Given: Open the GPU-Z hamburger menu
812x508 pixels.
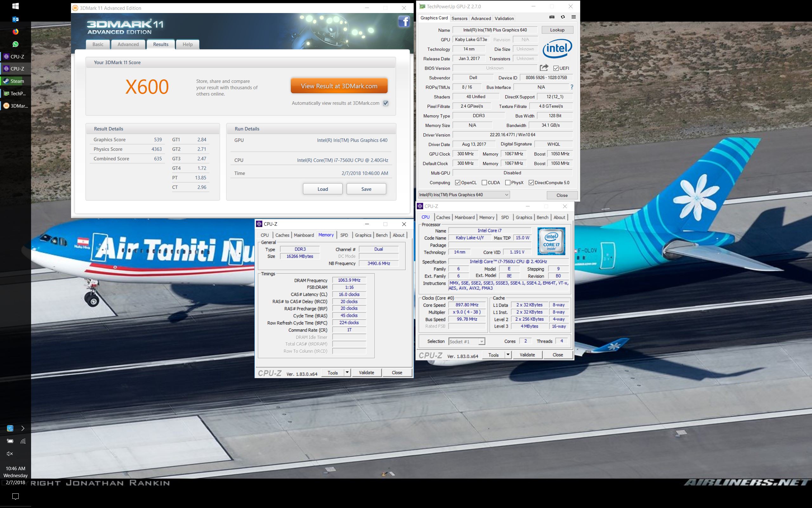Looking at the screenshot, I should [x=573, y=17].
